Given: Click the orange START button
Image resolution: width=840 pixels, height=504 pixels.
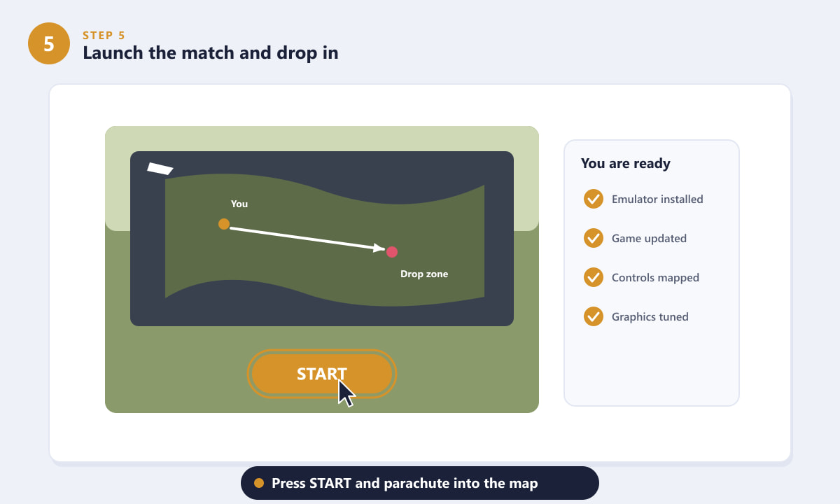Looking at the screenshot, I should 322,374.
